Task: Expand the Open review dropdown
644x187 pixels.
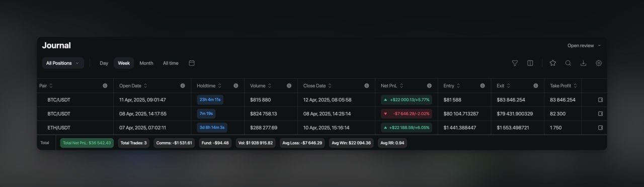Action: [x=584, y=45]
